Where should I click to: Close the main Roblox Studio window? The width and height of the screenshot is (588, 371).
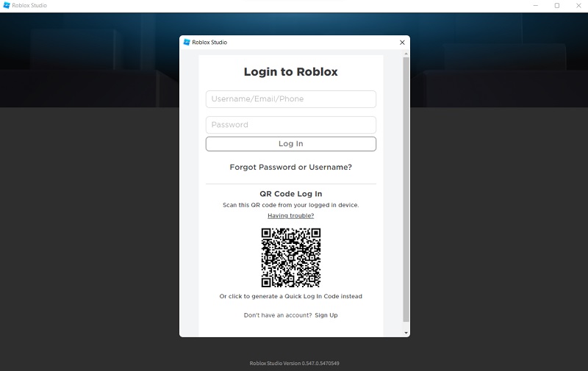(578, 6)
